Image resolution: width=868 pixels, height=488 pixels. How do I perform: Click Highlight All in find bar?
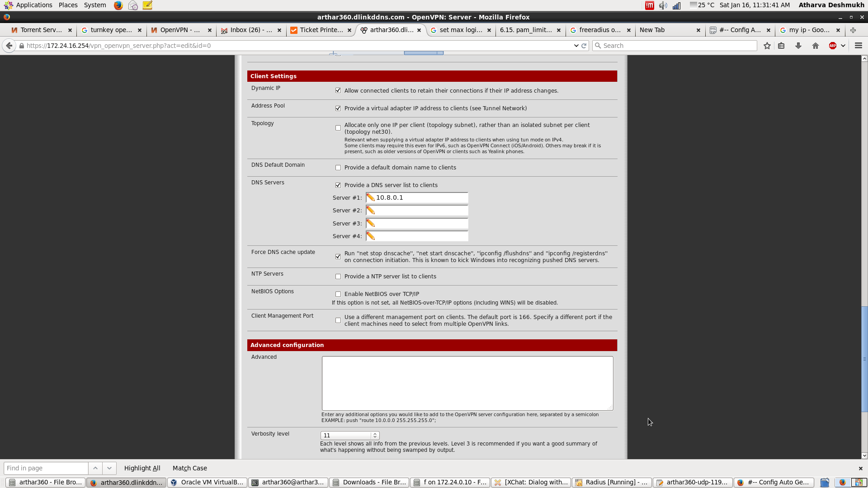tap(142, 468)
